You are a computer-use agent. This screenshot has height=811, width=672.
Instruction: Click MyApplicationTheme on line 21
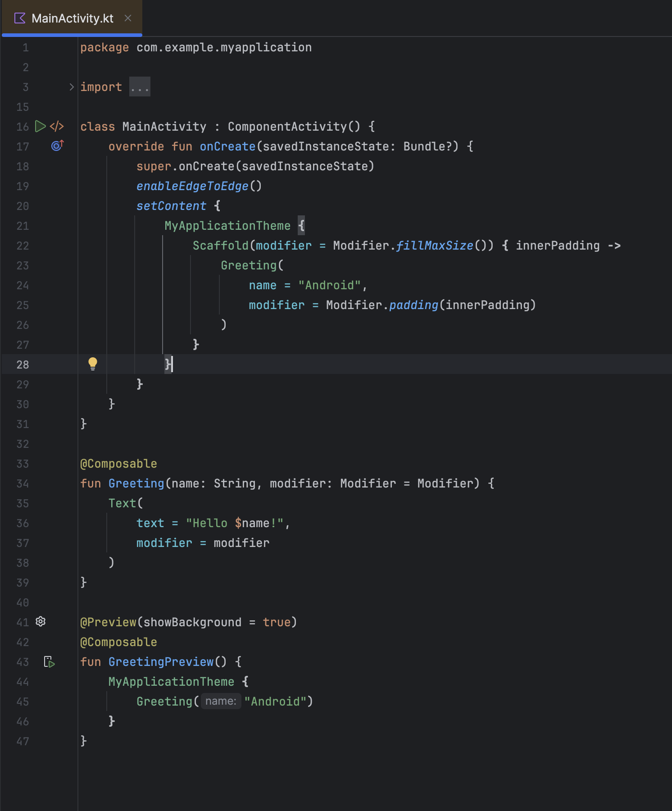pyautogui.click(x=227, y=226)
